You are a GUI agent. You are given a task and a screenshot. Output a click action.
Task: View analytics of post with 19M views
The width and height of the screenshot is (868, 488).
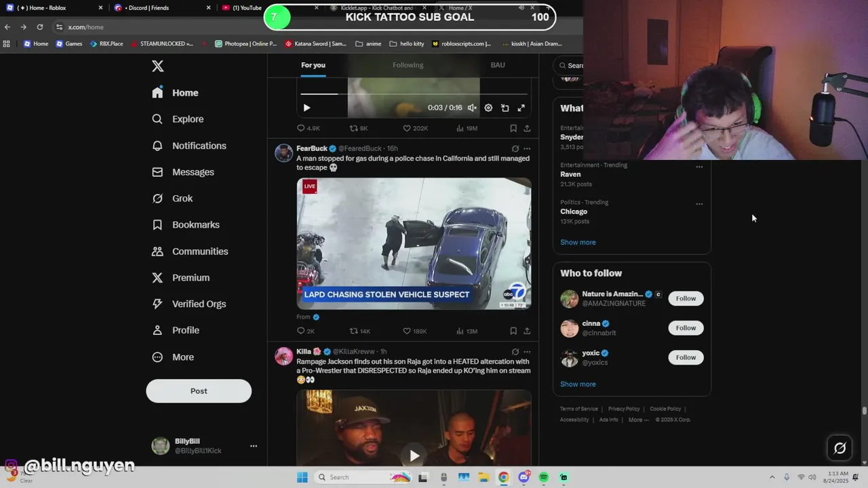pos(468,128)
